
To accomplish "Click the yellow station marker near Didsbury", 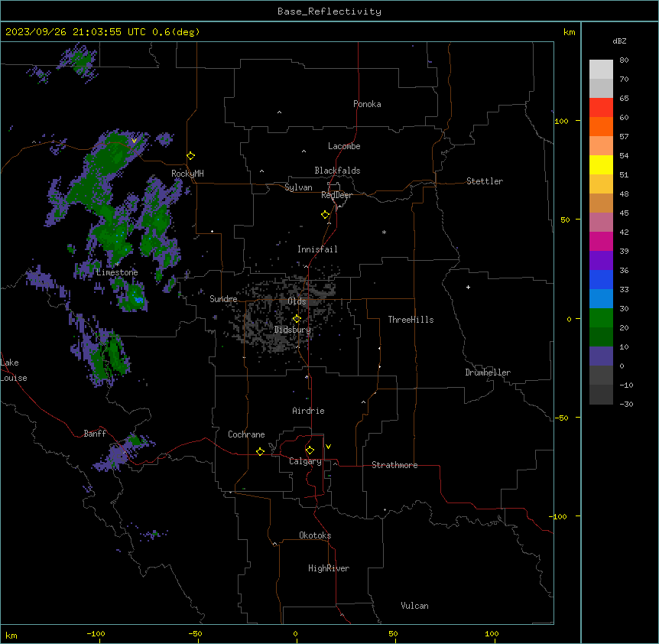I will [x=297, y=319].
